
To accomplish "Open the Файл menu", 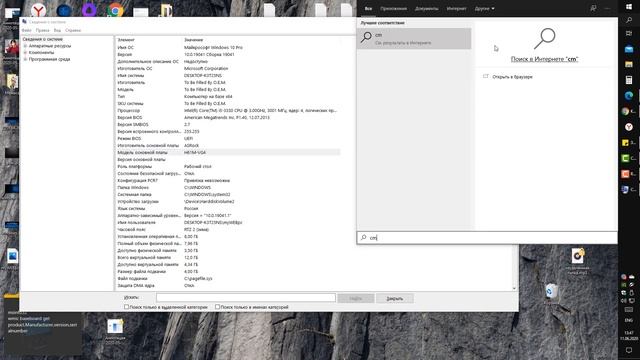I will (x=27, y=30).
